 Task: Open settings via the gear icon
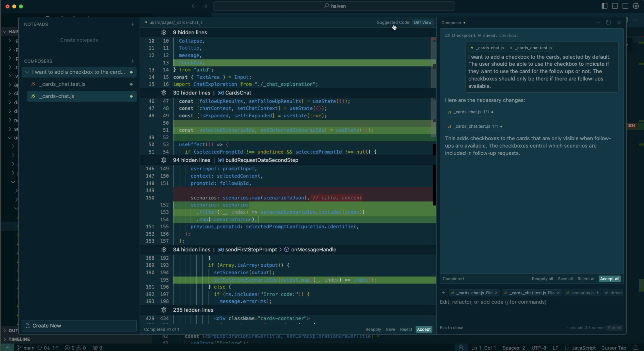coord(636,6)
